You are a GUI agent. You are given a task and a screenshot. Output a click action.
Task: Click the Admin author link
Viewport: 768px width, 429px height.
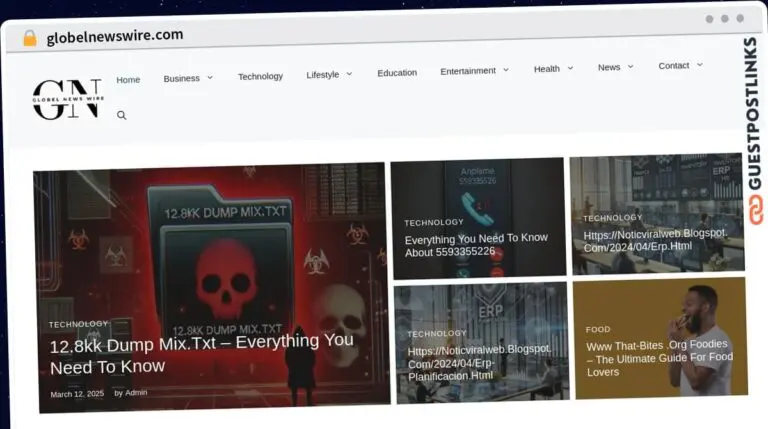(x=136, y=392)
